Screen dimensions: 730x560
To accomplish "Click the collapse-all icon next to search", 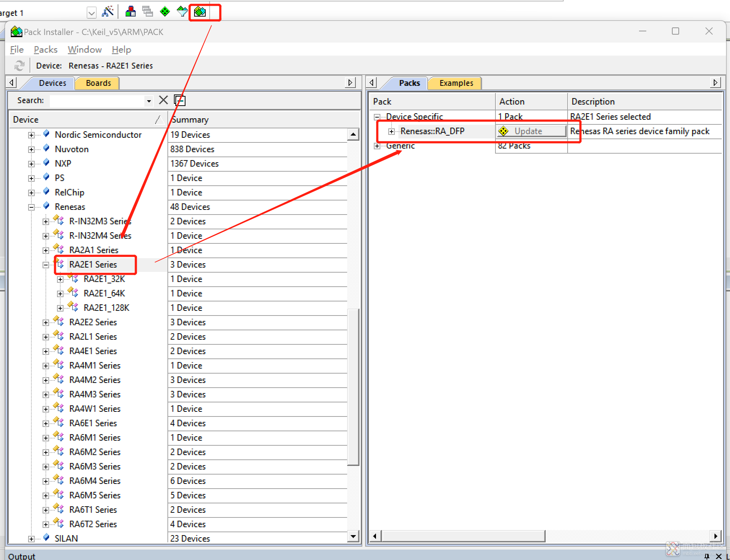I will 179,100.
